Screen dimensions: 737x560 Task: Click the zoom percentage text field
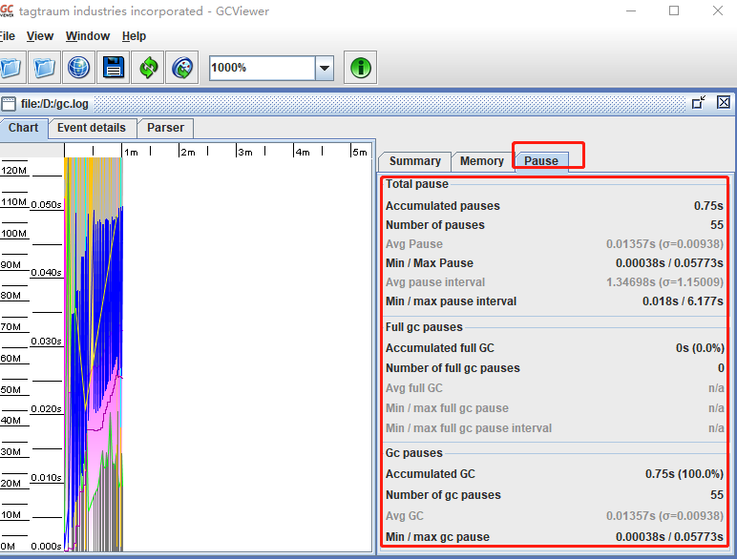tap(263, 68)
